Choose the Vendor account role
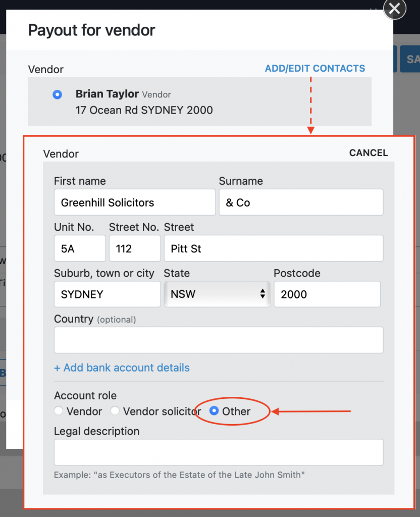Image resolution: width=420 pixels, height=517 pixels. click(59, 411)
